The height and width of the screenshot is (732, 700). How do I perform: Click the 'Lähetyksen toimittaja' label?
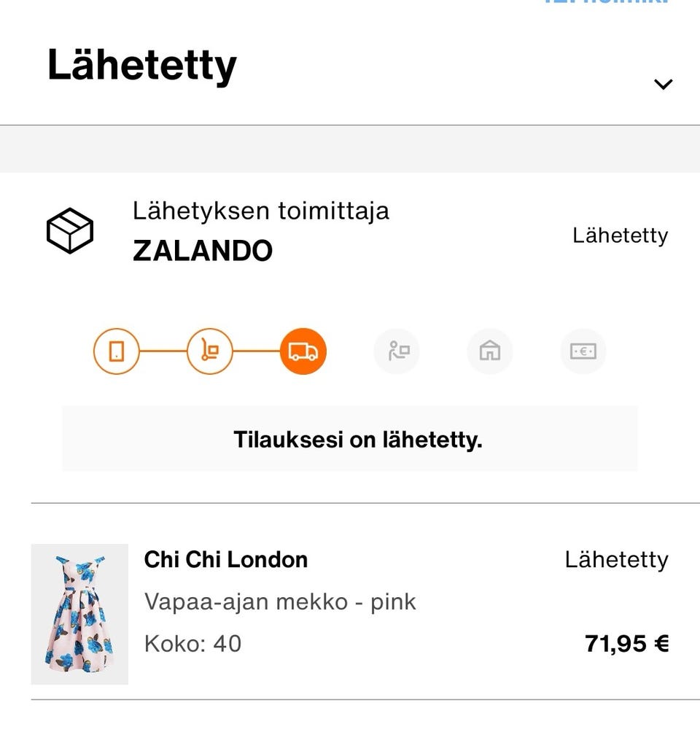(261, 211)
